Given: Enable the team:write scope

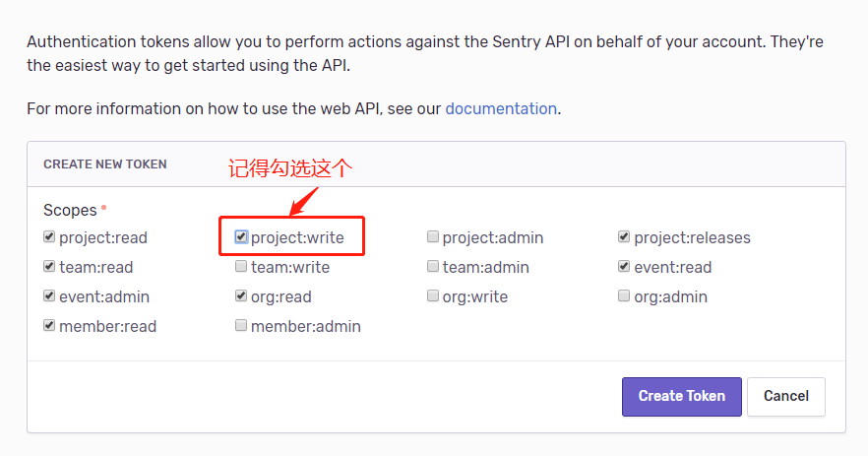Looking at the screenshot, I should [241, 267].
